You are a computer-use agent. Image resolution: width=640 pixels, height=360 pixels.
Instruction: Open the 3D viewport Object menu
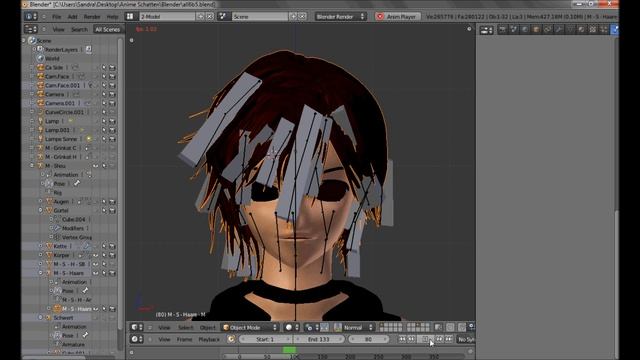207,327
